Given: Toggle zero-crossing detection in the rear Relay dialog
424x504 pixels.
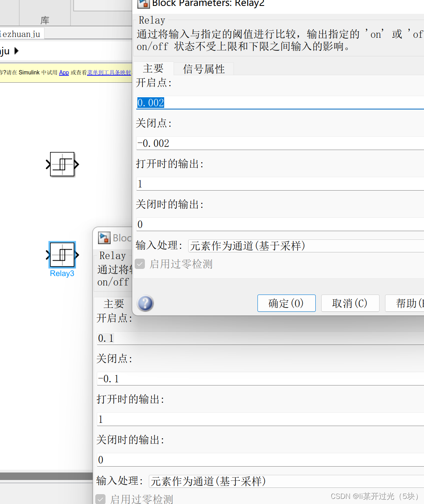Looking at the screenshot, I should [101, 499].
